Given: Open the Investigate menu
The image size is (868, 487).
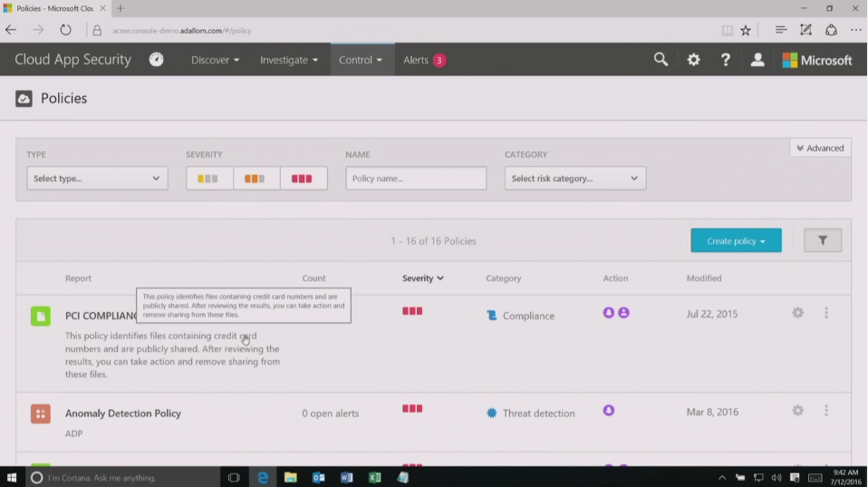Looking at the screenshot, I should point(289,60).
